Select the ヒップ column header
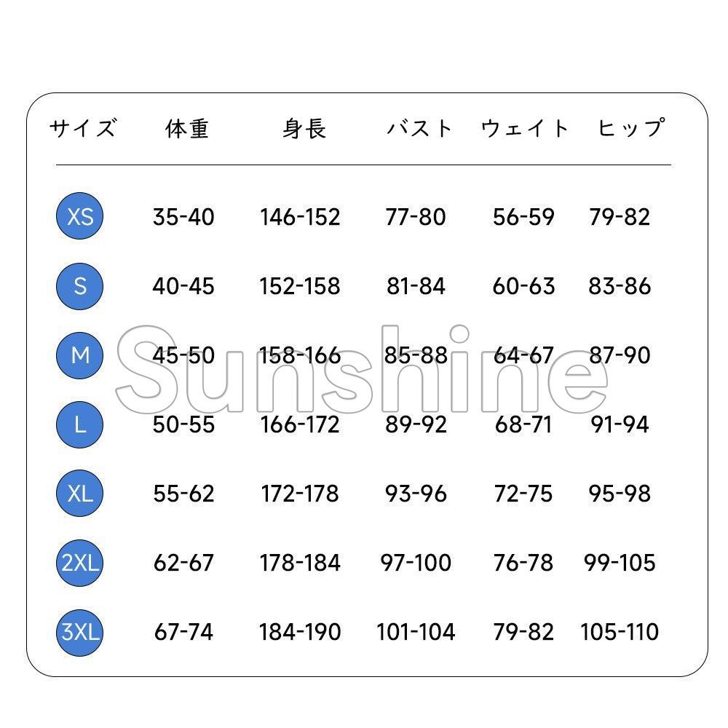 631,127
